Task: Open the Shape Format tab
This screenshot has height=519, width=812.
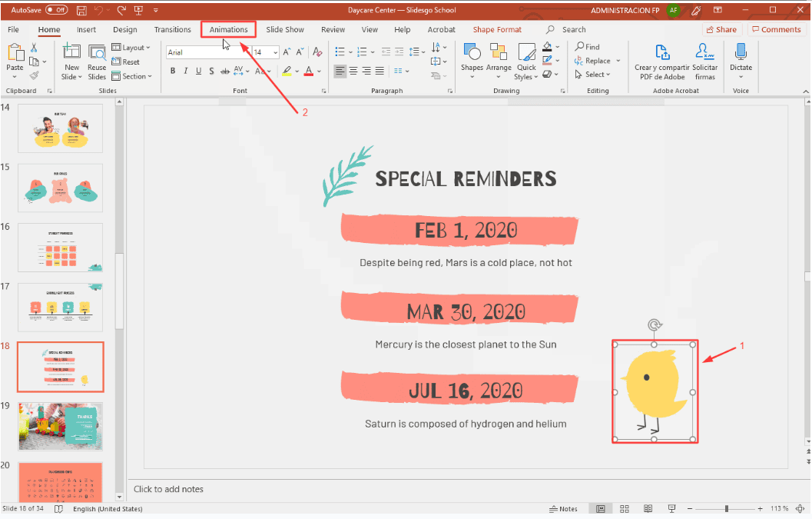Action: pos(497,29)
